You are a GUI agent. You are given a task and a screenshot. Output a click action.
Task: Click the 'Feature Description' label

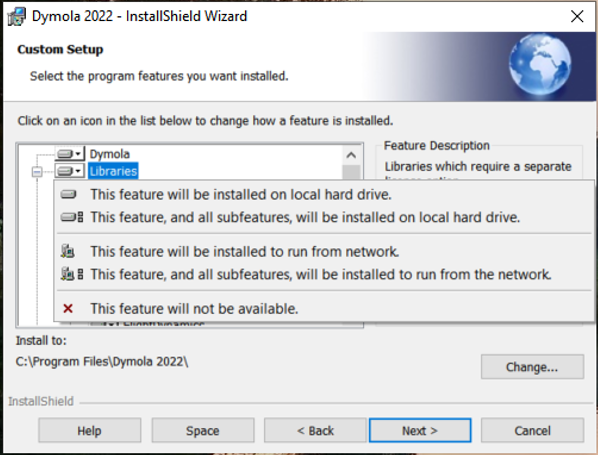[x=437, y=146]
